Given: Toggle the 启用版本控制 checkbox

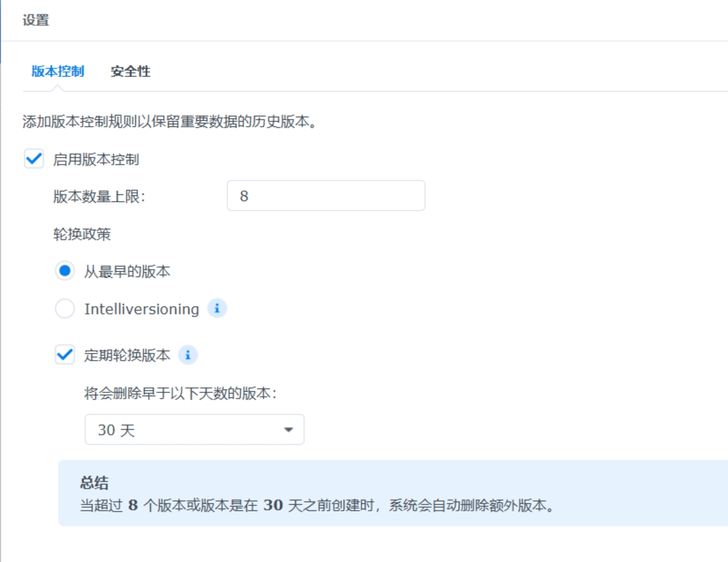Looking at the screenshot, I should click(x=34, y=159).
